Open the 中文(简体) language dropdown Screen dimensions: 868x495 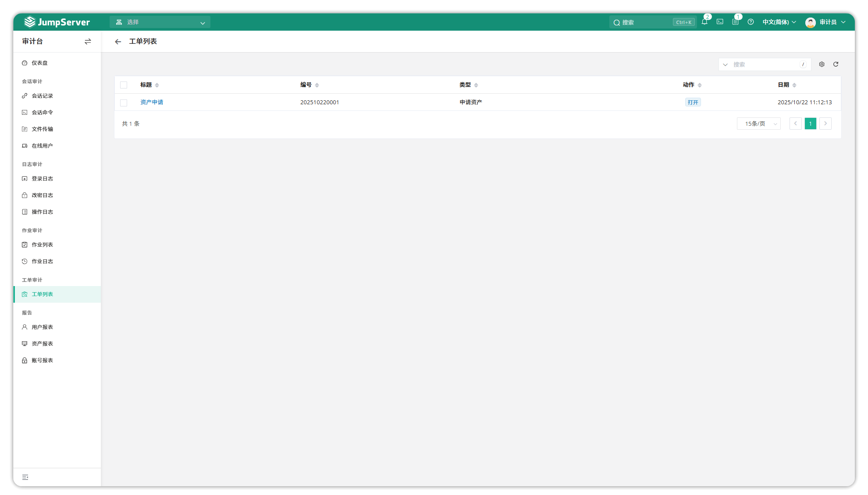pos(779,22)
